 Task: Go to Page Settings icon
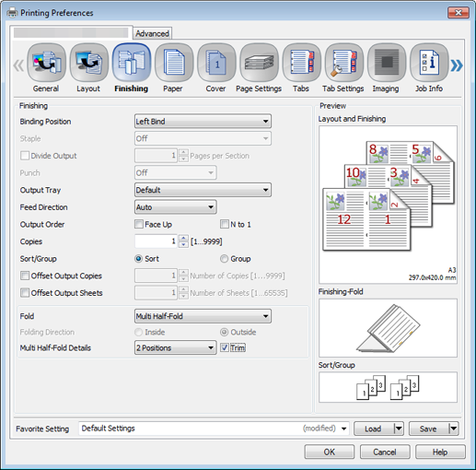click(x=259, y=63)
